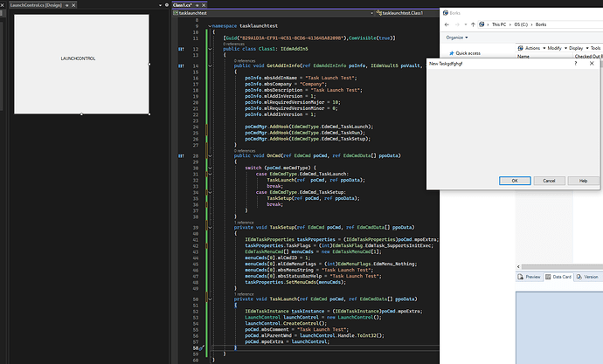The width and height of the screenshot is (603, 364).
Task: Open the Organize dropdown menu
Action: pyautogui.click(x=457, y=38)
